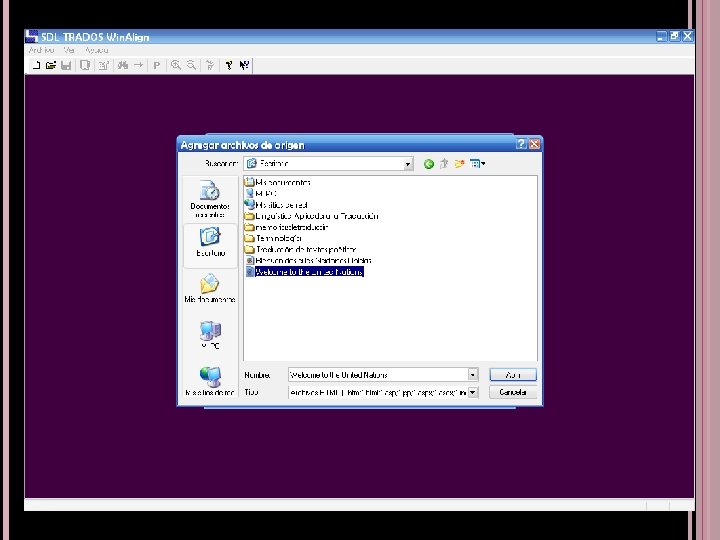
Task: Select the Bienvenidos a las Naciones Unidas file
Action: pyautogui.click(x=309, y=260)
